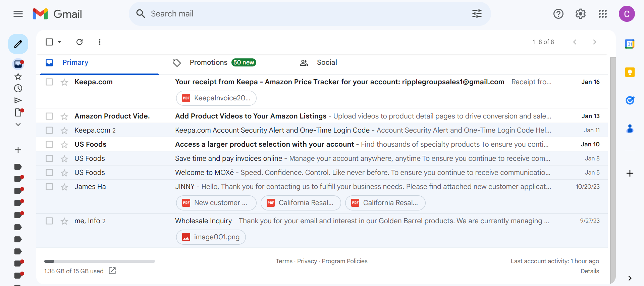644x286 pixels.
Task: Select Keepa.com security alert email checkbox
Action: click(x=49, y=130)
